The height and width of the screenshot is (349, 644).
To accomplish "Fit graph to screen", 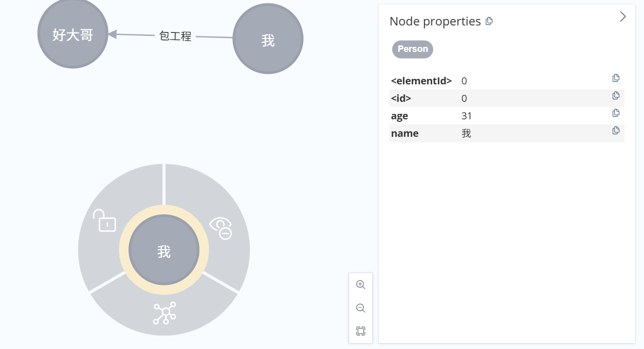I will pos(361,331).
